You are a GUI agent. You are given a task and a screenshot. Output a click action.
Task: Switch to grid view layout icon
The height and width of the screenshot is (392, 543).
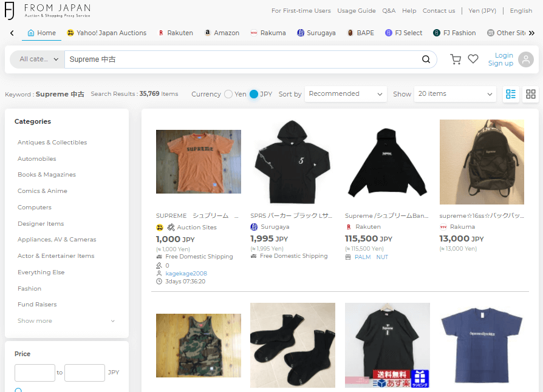(x=530, y=94)
